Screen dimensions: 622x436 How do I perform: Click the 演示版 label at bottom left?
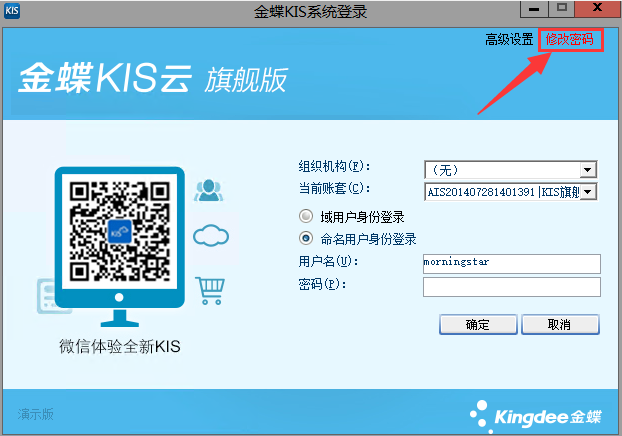pos(35,414)
